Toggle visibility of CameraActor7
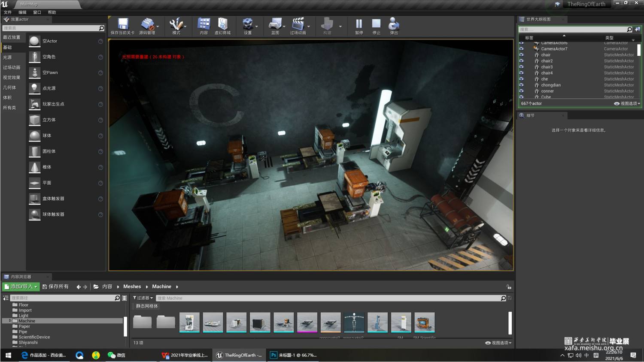 click(x=521, y=49)
